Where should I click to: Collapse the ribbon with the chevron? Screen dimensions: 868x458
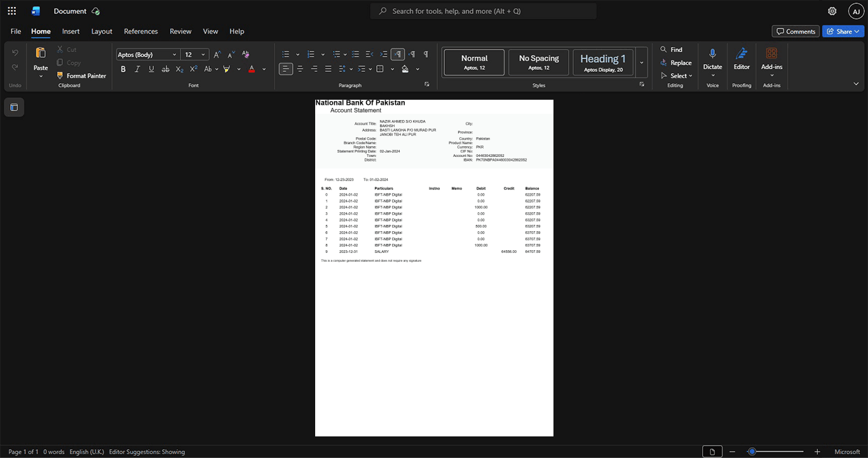[x=856, y=84]
